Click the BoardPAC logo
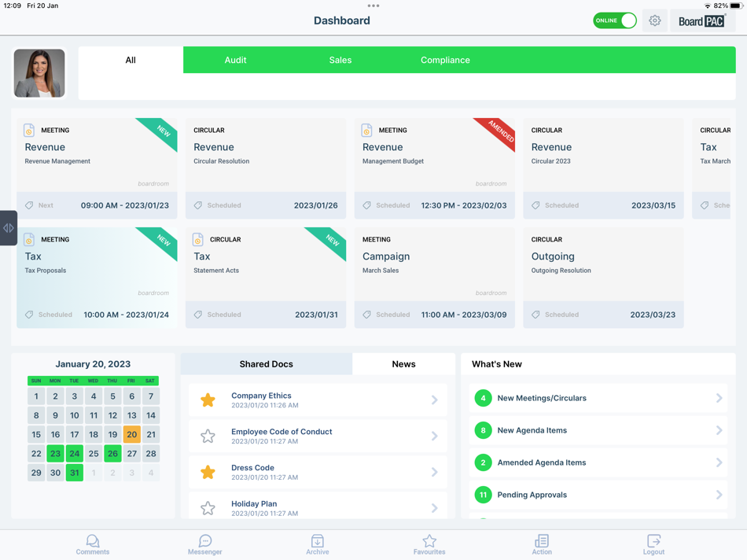 click(x=702, y=20)
